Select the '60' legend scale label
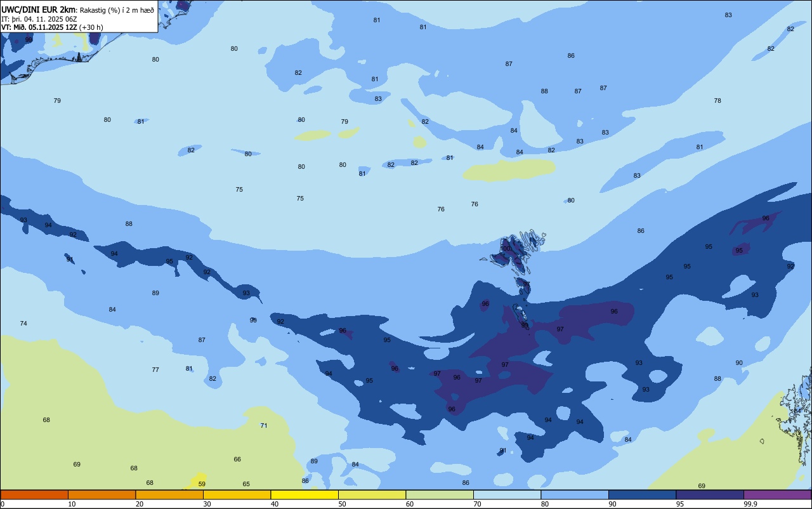The image size is (812, 509). click(x=410, y=504)
